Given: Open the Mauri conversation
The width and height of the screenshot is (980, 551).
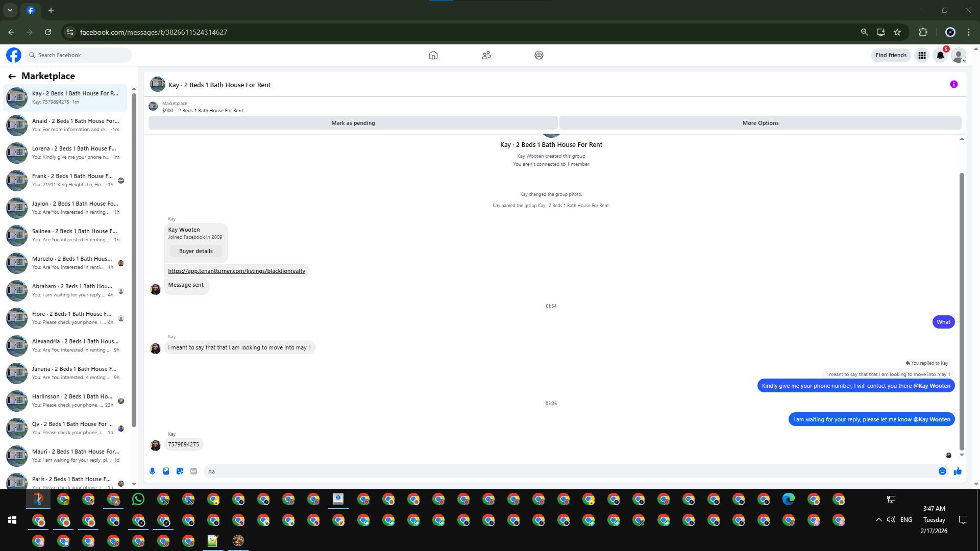Looking at the screenshot, I should tap(65, 456).
